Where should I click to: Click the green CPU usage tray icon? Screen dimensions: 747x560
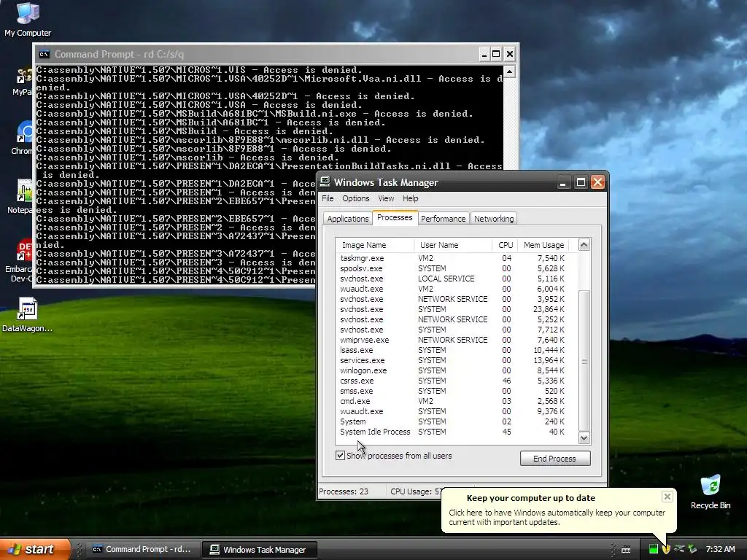pos(654,549)
